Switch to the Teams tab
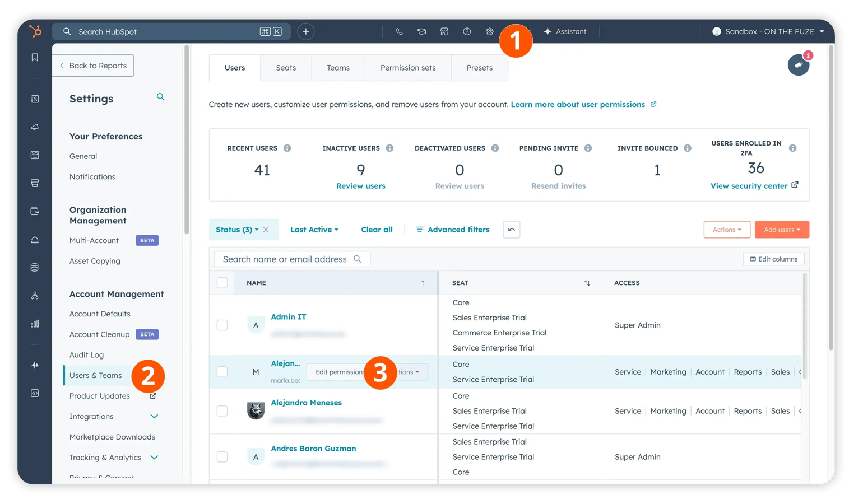 (338, 68)
